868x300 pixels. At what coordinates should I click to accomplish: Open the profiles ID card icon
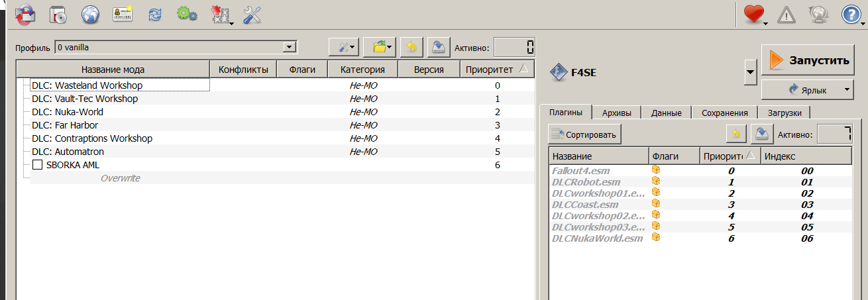tap(123, 14)
